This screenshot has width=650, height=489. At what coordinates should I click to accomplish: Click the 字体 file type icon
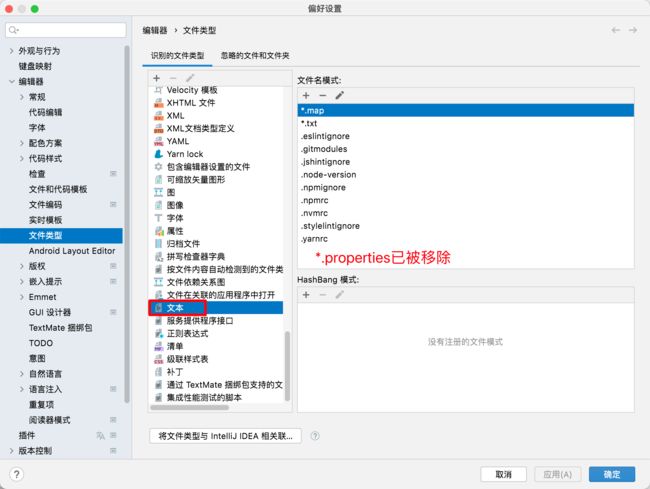(158, 218)
